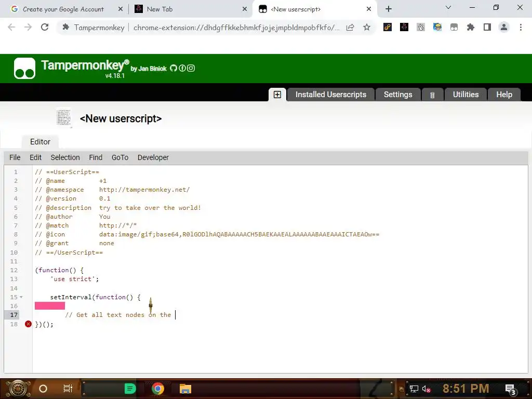Open the GoTo menu

click(x=120, y=157)
